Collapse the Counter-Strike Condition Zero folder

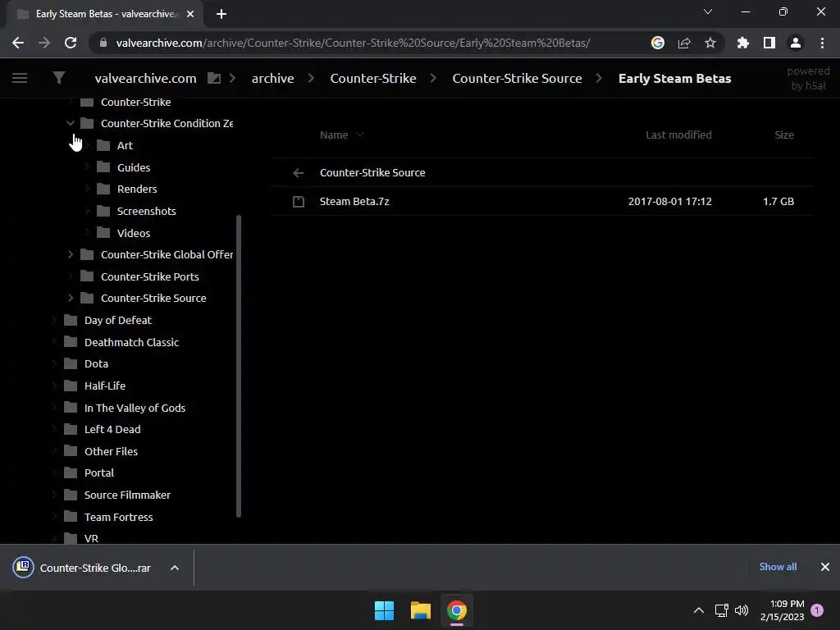[x=71, y=123]
